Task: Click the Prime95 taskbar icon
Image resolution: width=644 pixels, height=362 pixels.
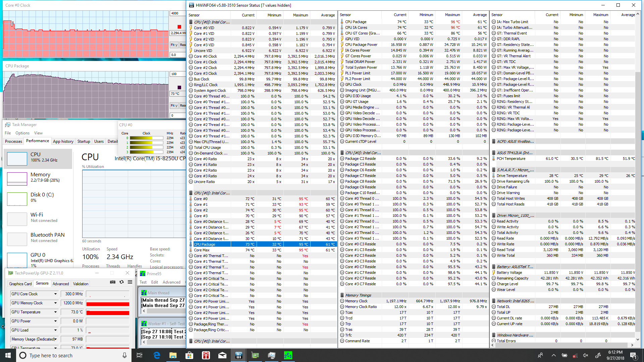Action: point(288,355)
